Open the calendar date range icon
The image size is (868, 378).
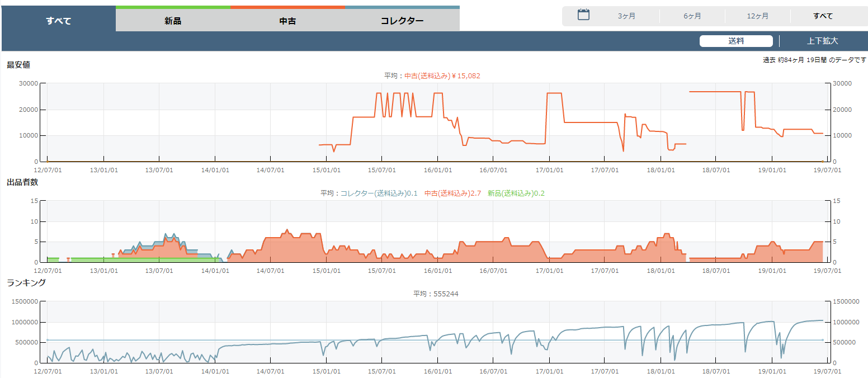pyautogui.click(x=583, y=15)
